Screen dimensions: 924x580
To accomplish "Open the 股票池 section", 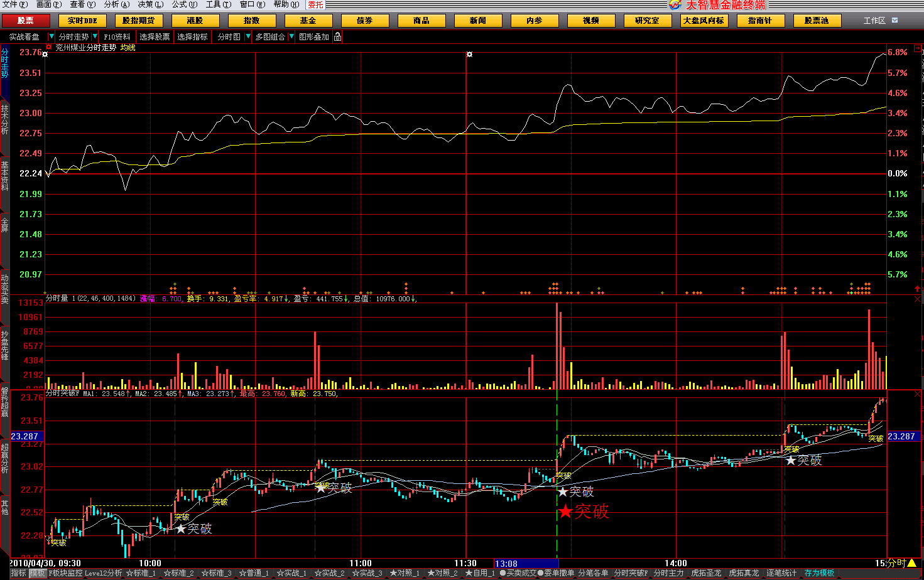I will pyautogui.click(x=817, y=21).
